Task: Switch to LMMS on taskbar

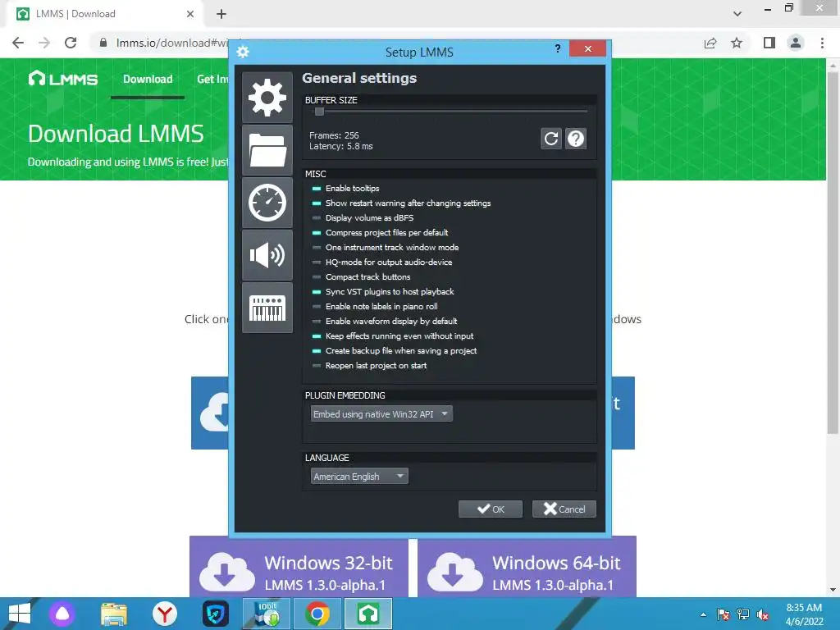Action: coord(368,614)
